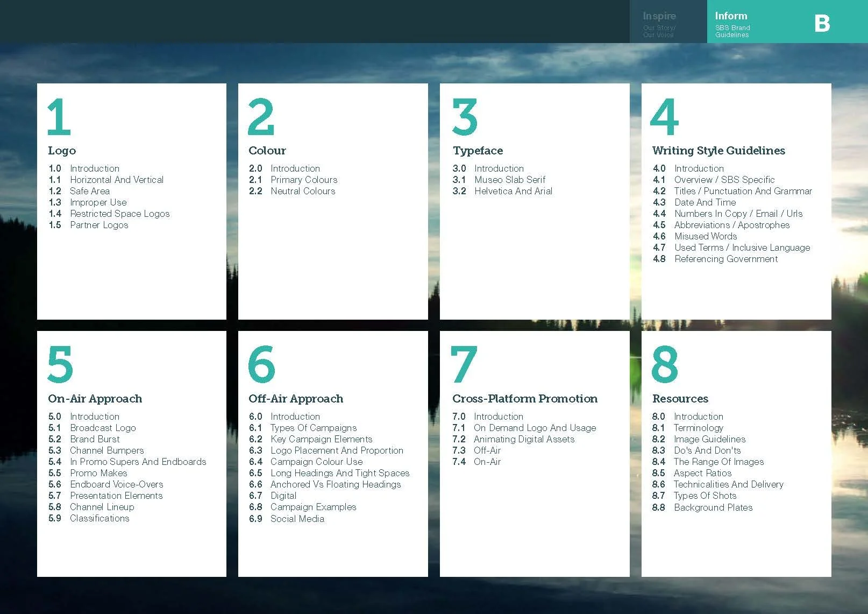Open 6.0 Introduction under Off-Air Approach
Screen dimensions: 868x614
(x=284, y=417)
